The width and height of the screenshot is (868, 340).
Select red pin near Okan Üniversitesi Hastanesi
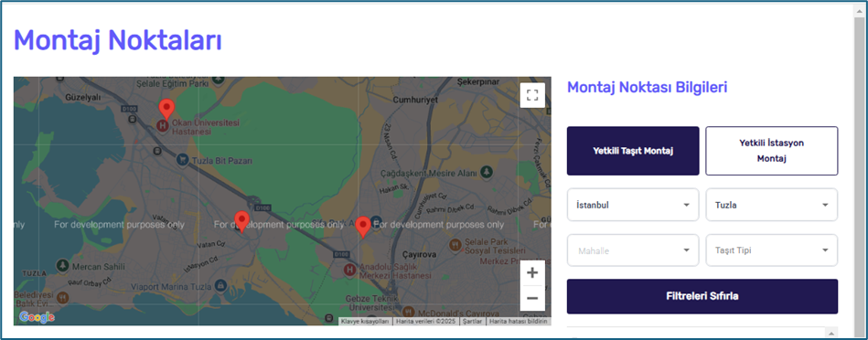click(x=166, y=110)
